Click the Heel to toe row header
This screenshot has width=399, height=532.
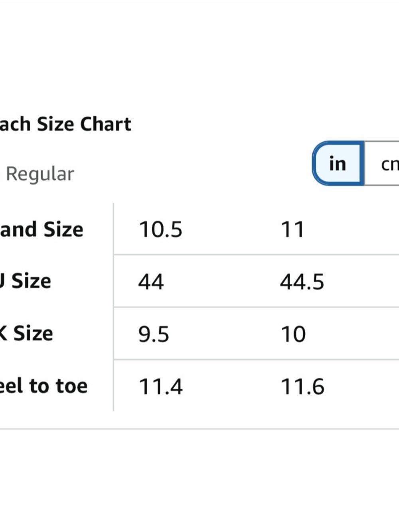pos(43,386)
